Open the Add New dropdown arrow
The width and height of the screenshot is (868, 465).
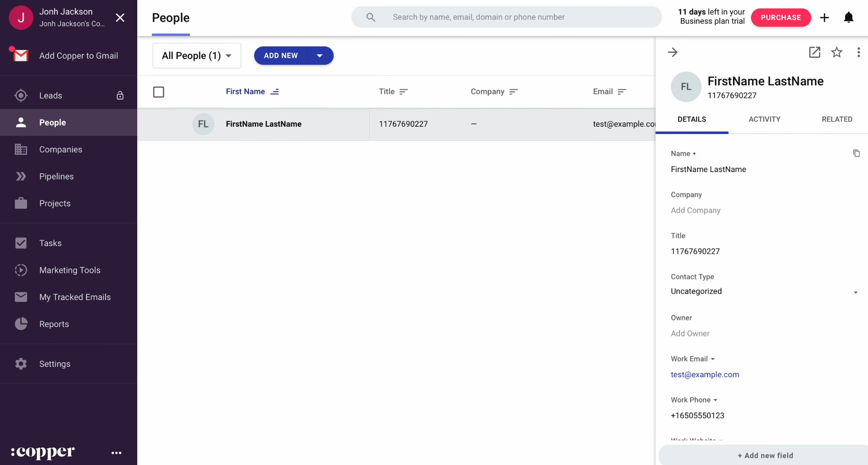319,56
